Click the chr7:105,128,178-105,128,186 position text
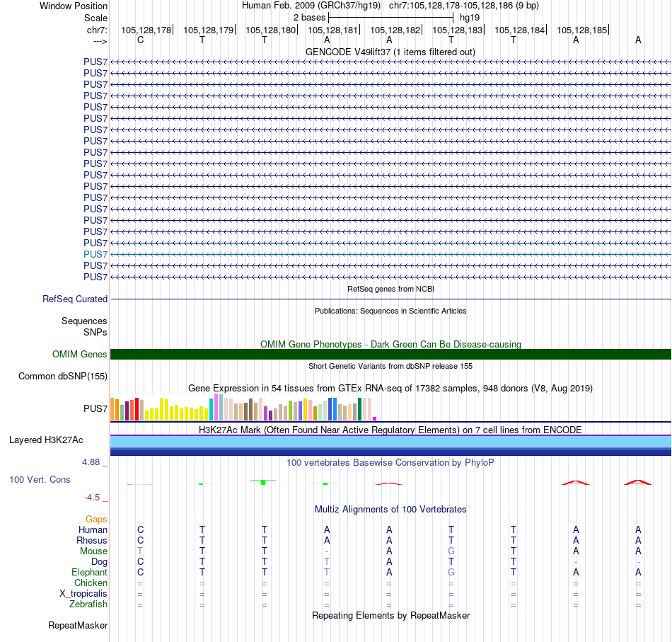 464,6
